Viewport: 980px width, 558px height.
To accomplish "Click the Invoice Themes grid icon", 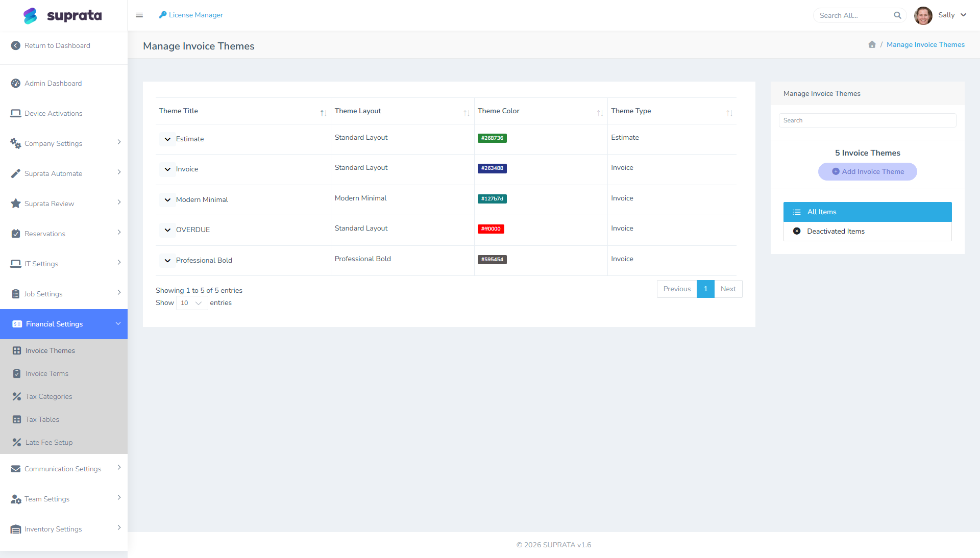I will [17, 350].
